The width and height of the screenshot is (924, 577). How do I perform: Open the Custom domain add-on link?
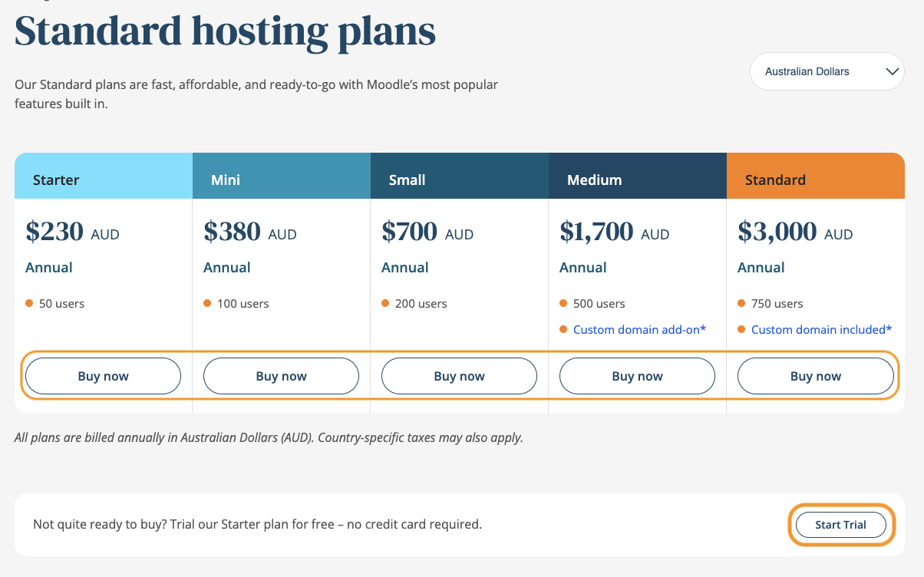[639, 329]
